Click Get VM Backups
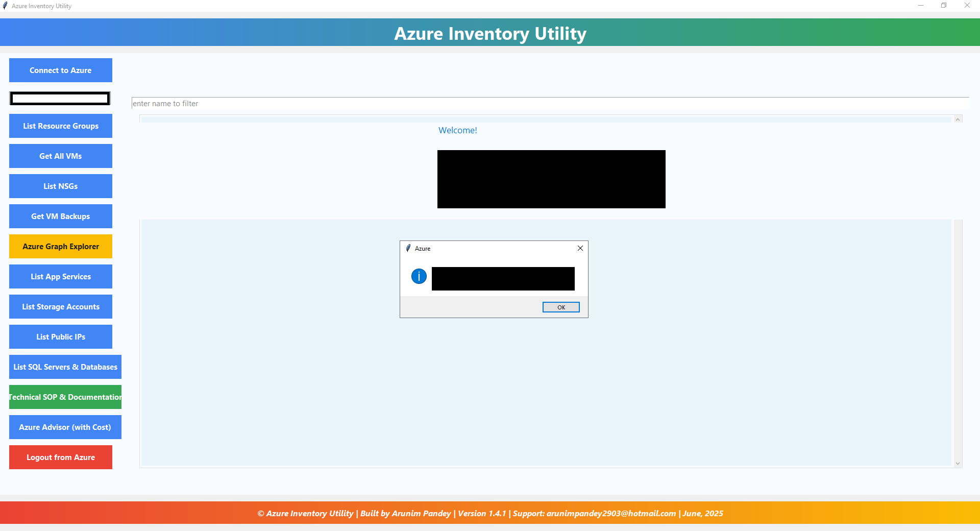The height and width of the screenshot is (531, 980). pyautogui.click(x=60, y=216)
